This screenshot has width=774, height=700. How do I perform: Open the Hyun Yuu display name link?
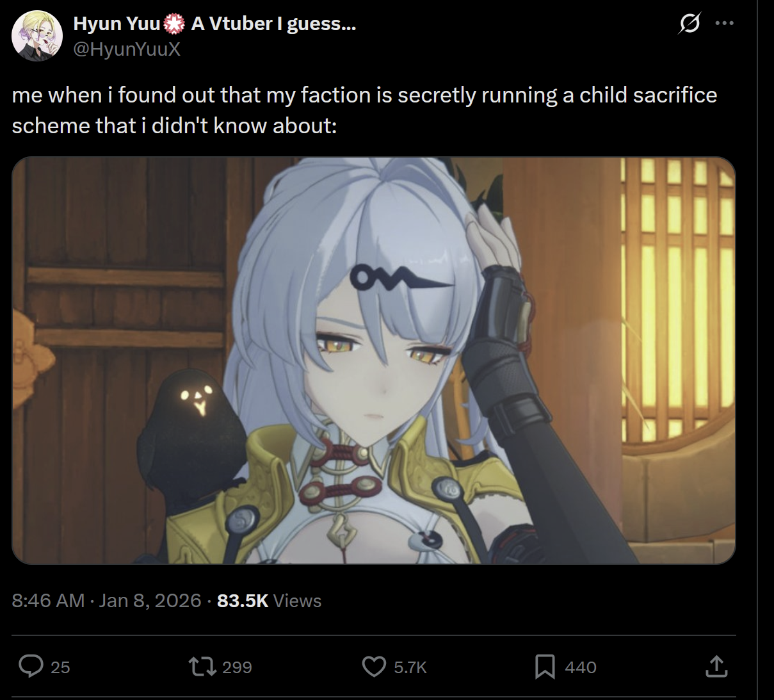(214, 24)
